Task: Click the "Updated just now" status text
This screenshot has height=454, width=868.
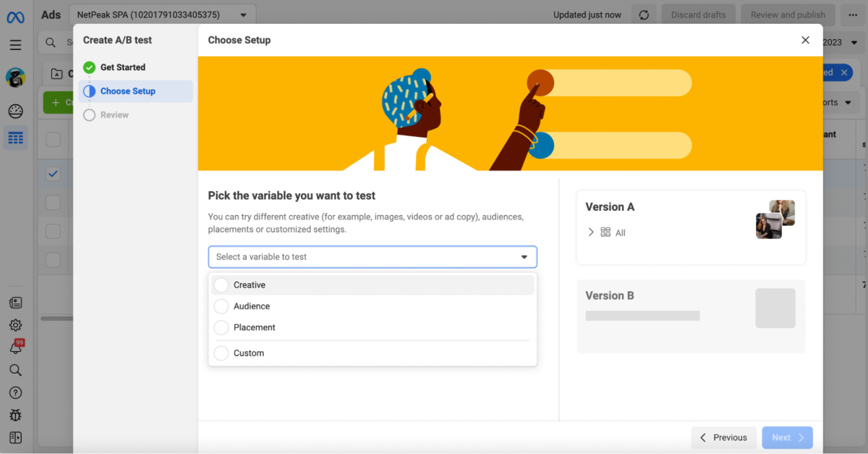Action: 587,14
